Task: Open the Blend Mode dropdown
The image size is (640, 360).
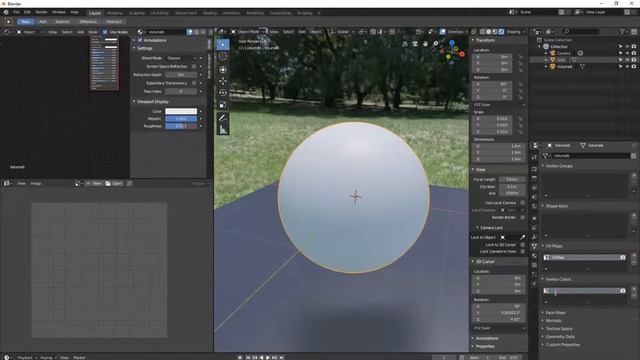Action: (181, 58)
